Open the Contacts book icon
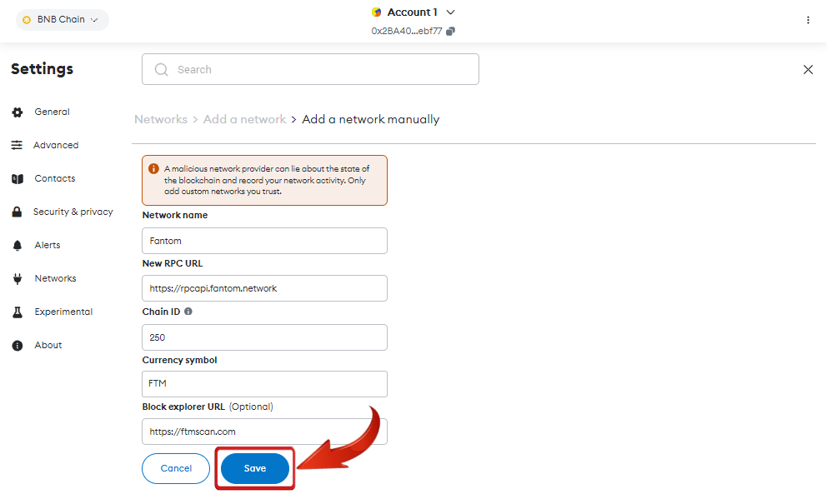Image resolution: width=827 pixels, height=504 pixels. (18, 179)
